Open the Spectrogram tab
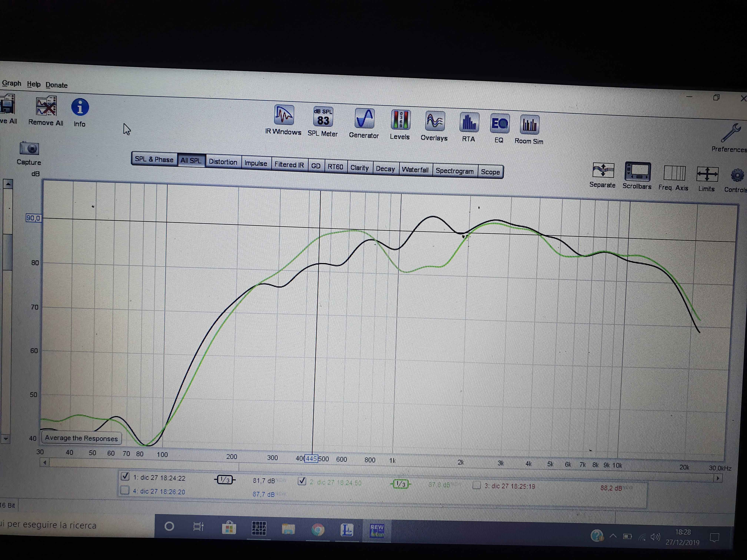This screenshot has width=747, height=560. click(x=455, y=171)
